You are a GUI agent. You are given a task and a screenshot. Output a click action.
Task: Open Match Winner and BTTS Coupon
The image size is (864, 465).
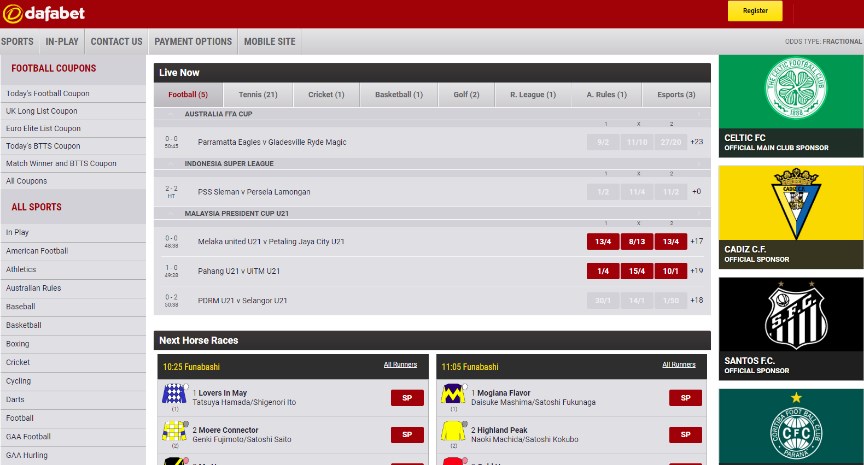coord(61,164)
